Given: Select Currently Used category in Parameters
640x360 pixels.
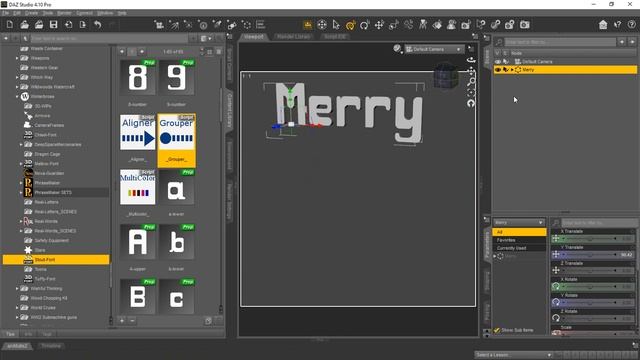Looking at the screenshot, I should 519,248.
